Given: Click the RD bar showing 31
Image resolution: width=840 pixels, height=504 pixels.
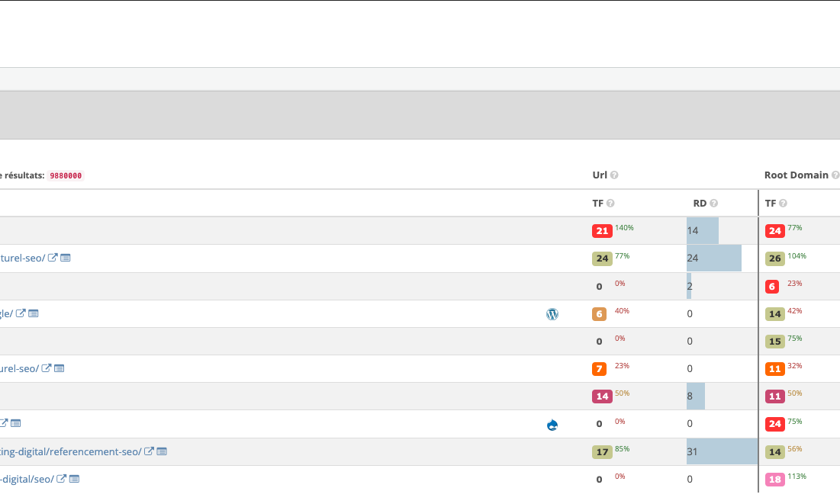Looking at the screenshot, I should [721, 451].
